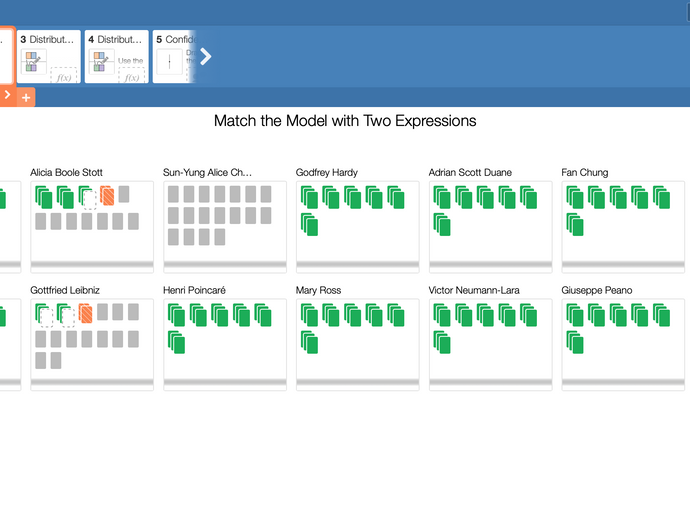The height and width of the screenshot is (518, 690).
Task: Click the Mary Ross name label
Action: [319, 290]
